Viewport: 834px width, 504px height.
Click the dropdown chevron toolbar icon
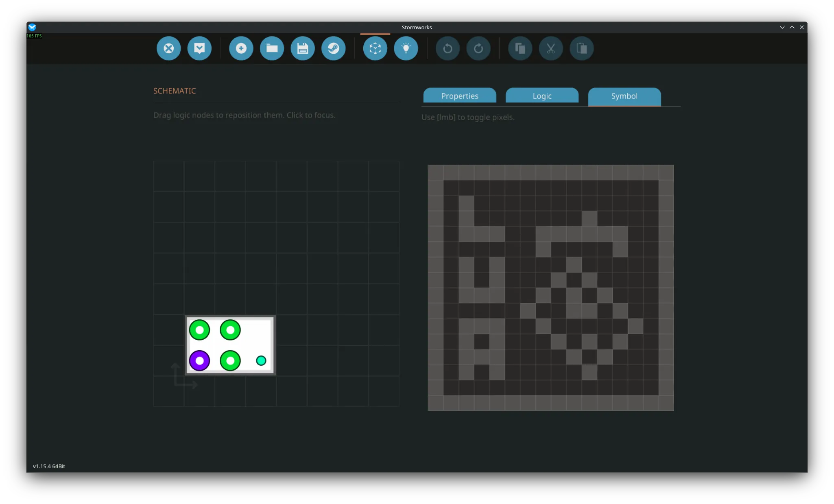click(x=199, y=48)
